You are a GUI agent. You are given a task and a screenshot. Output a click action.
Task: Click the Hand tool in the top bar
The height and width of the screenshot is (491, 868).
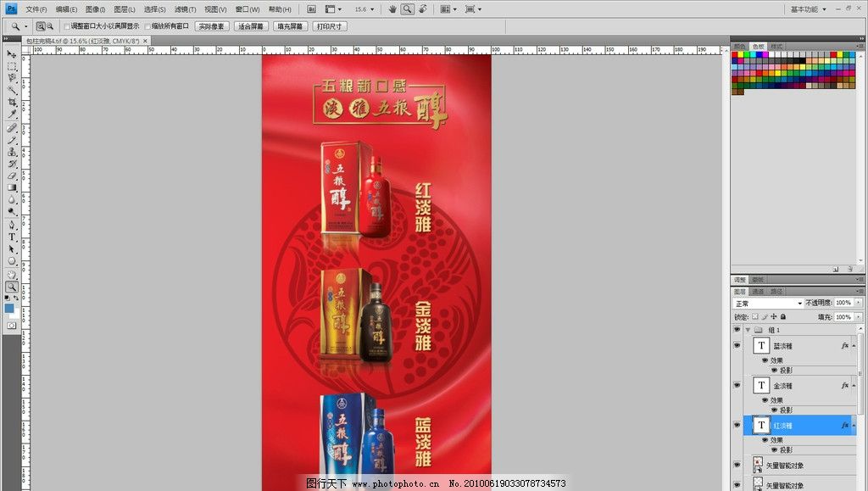(392, 9)
